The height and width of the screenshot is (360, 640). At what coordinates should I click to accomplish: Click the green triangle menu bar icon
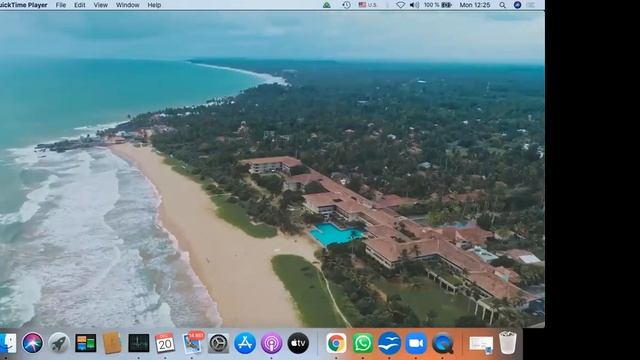point(327,5)
